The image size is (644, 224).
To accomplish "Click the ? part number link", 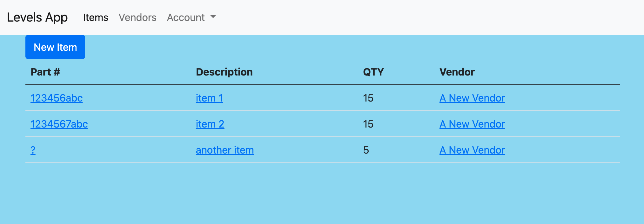I will (33, 150).
